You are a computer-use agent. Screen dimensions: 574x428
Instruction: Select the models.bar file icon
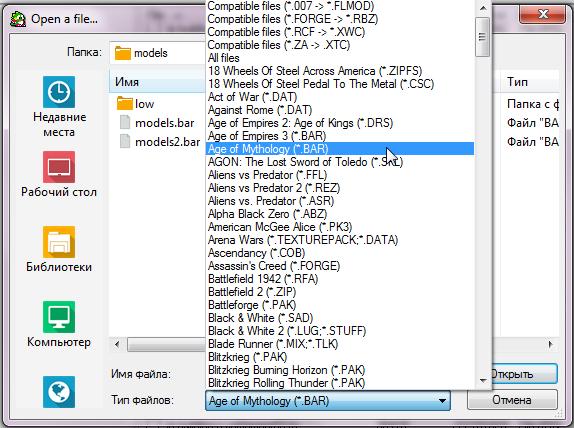click(x=125, y=123)
